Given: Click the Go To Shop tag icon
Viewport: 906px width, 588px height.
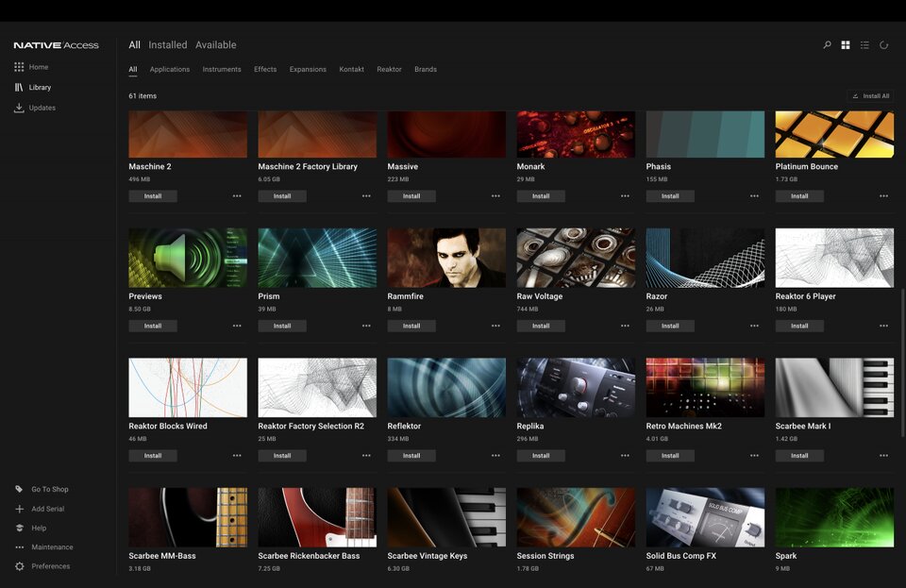Looking at the screenshot, I should click(x=19, y=489).
